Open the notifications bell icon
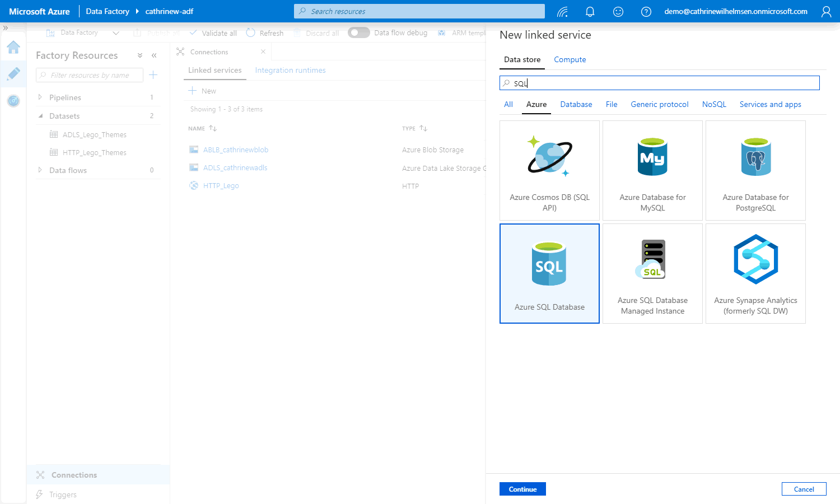 [x=590, y=12]
